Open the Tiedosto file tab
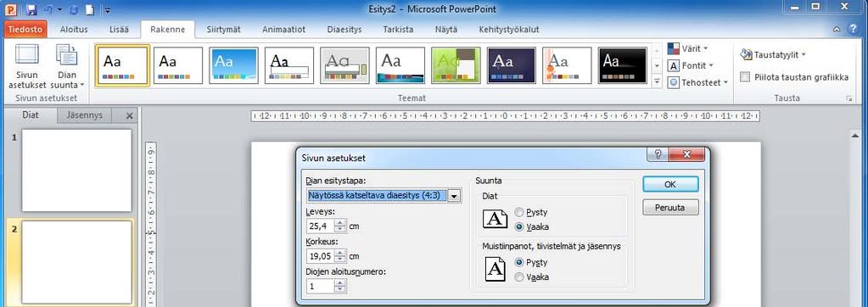This screenshot has width=868, height=307. coord(25,30)
